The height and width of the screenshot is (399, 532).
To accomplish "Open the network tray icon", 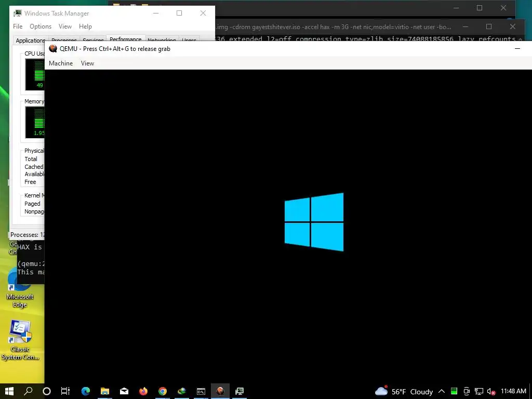I will (478, 391).
